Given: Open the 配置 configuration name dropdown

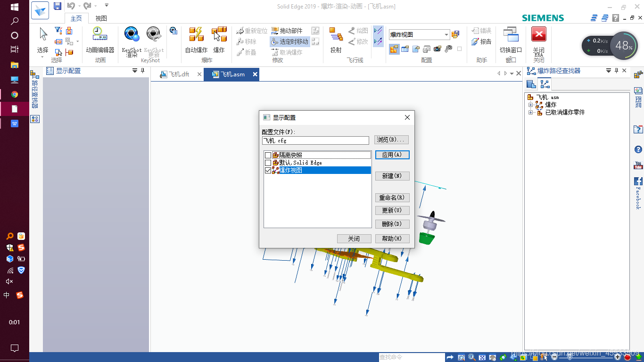Looking at the screenshot, I should 446,35.
